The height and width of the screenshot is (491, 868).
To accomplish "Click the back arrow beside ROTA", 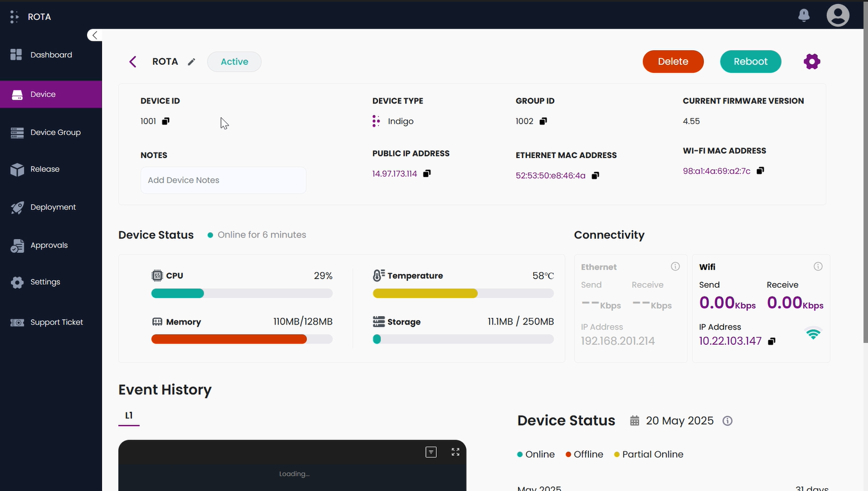I will (x=133, y=61).
